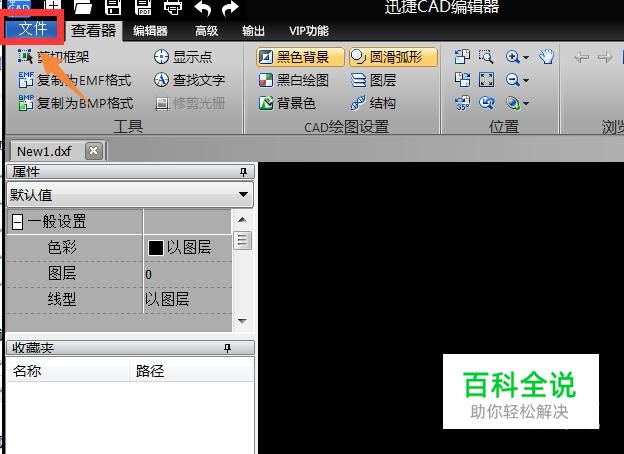Fit drawing to window with four-arrows icon
Image resolution: width=624 pixels, height=454 pixels.
tap(486, 80)
